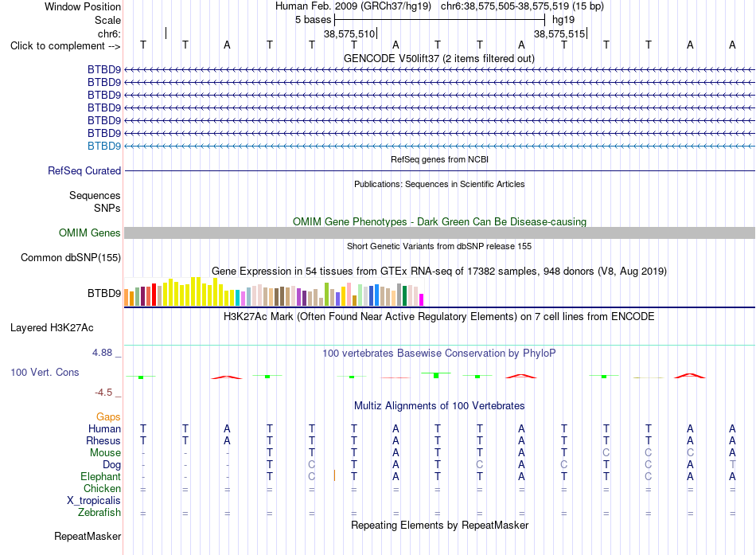Click the '100 Vert. Cons' track label

(x=45, y=372)
